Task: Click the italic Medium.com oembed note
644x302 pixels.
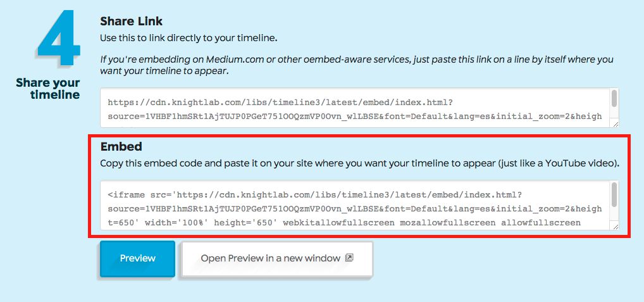Action: tap(357, 65)
